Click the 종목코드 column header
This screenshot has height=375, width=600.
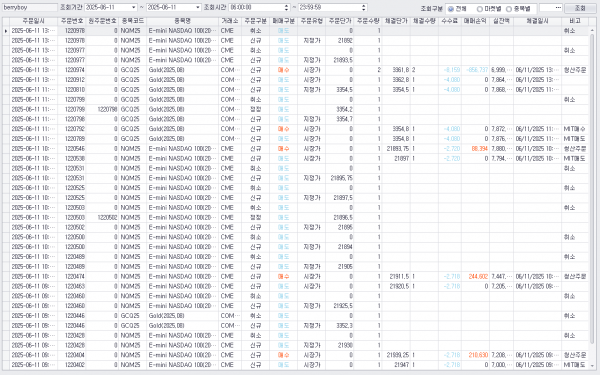click(x=132, y=21)
